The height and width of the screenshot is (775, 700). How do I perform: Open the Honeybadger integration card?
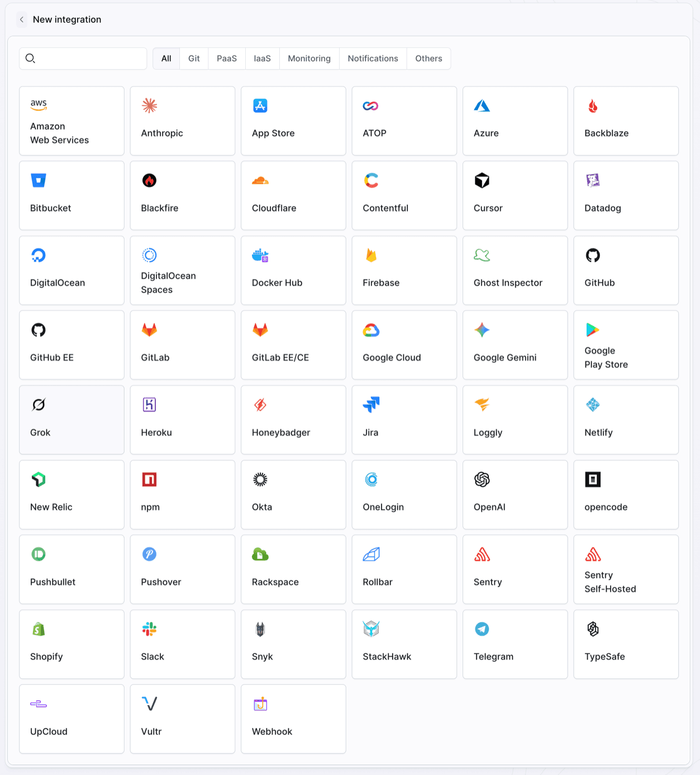[x=293, y=420]
